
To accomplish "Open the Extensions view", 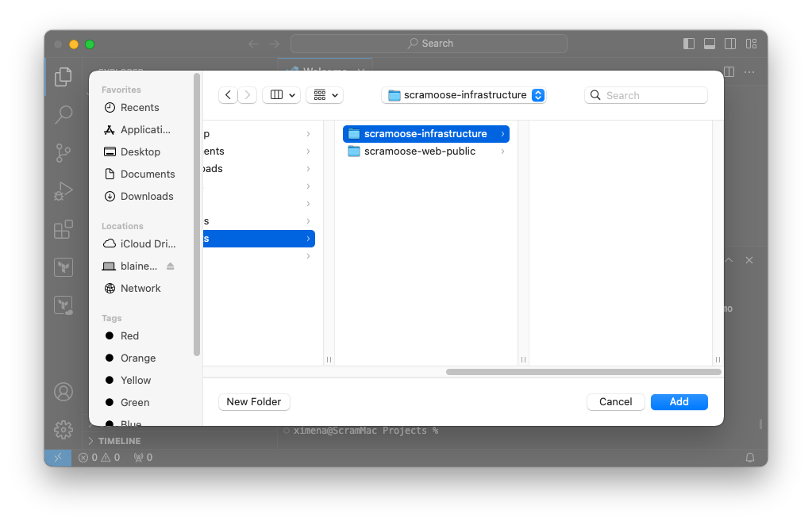I will (x=63, y=229).
